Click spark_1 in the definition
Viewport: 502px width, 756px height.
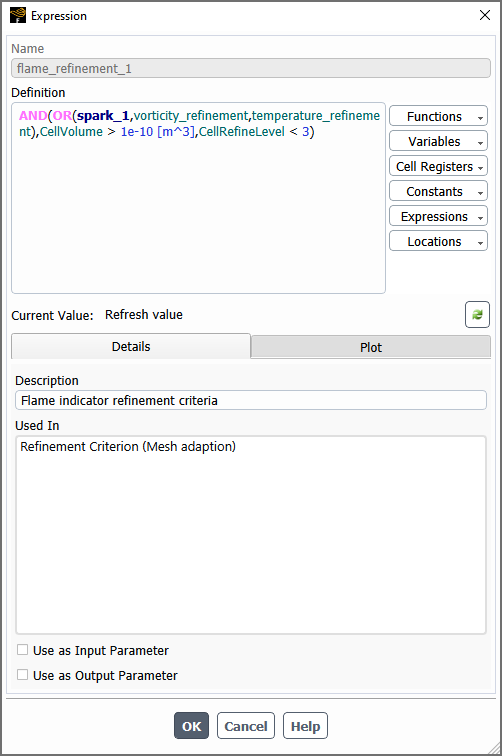tap(103, 116)
